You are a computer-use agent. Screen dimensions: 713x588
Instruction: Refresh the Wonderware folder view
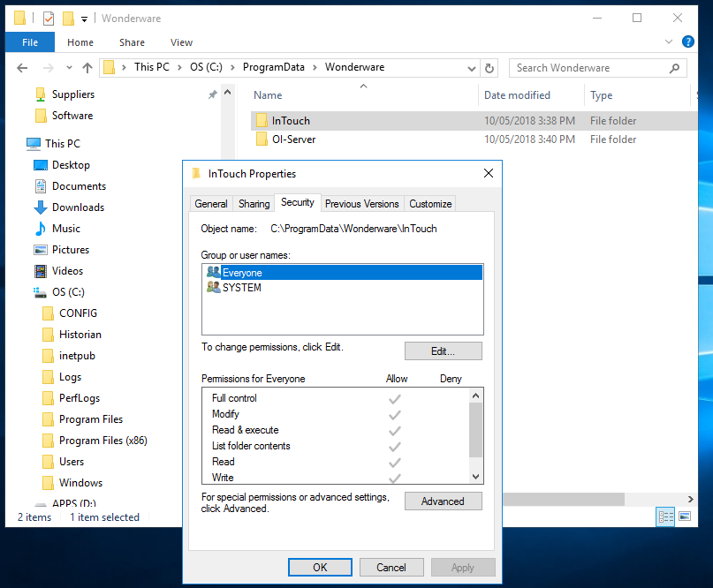click(489, 68)
